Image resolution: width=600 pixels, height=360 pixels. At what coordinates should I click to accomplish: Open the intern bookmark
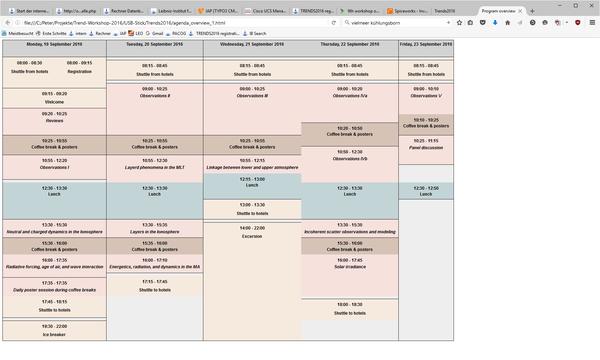(x=78, y=34)
